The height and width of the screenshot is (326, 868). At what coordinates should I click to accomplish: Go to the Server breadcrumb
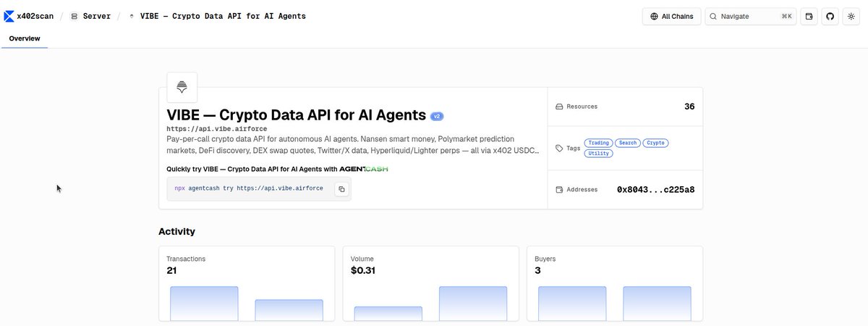pyautogui.click(x=90, y=16)
